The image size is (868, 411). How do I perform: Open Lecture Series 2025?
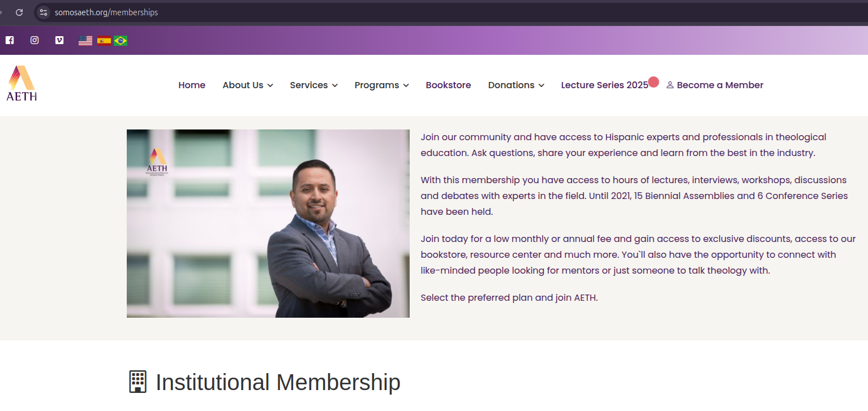(604, 85)
